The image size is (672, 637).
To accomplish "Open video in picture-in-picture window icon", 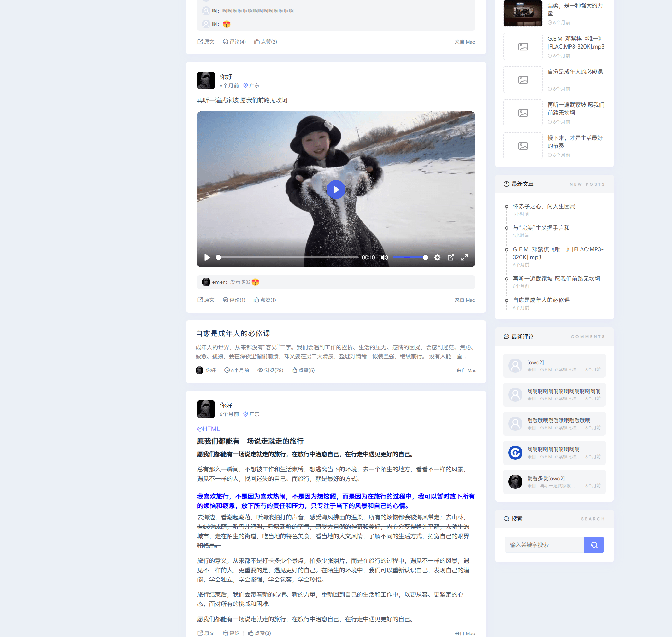I will coord(451,257).
